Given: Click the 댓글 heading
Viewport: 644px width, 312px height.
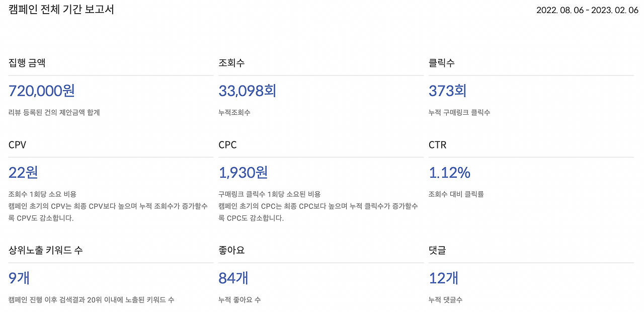Looking at the screenshot, I should pos(437,250).
